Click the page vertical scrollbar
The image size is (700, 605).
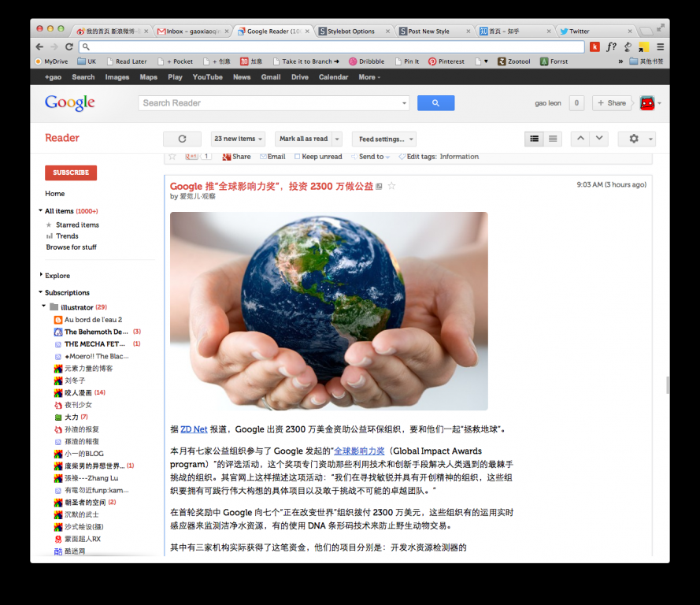(668, 385)
